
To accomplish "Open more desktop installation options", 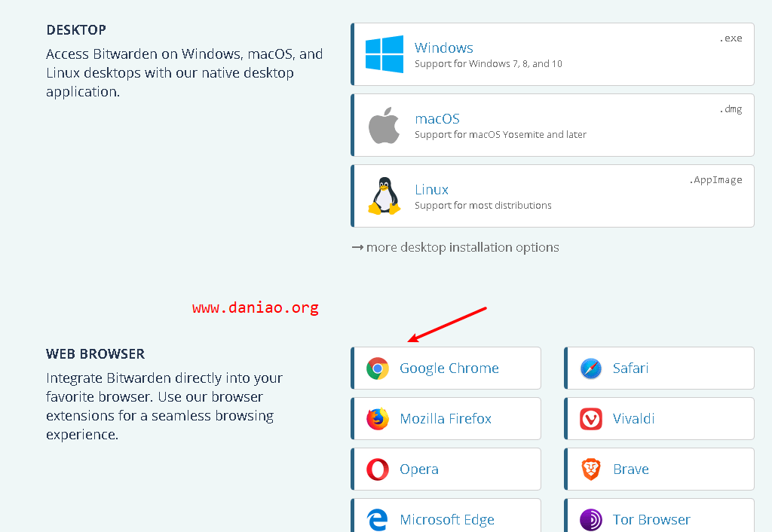I will click(455, 247).
